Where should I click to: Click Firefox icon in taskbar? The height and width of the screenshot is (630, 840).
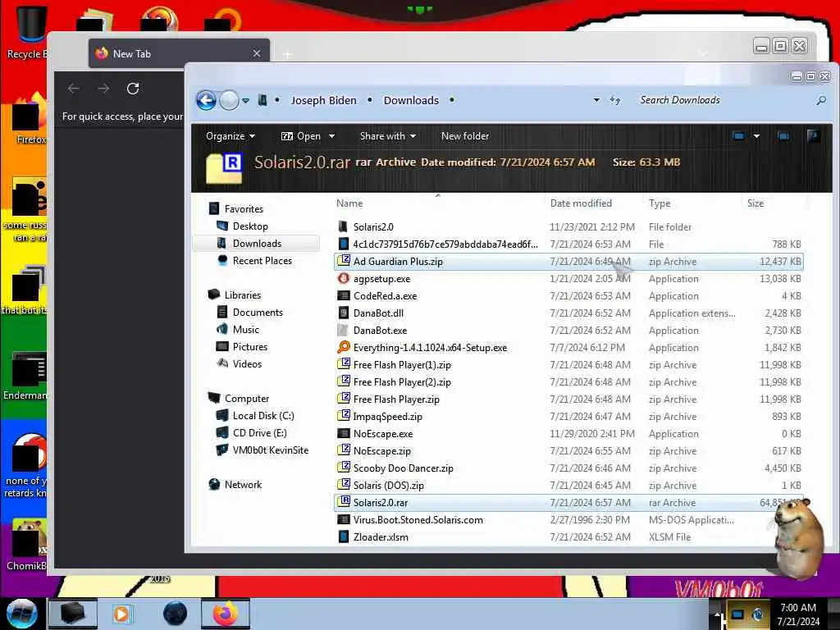click(226, 614)
